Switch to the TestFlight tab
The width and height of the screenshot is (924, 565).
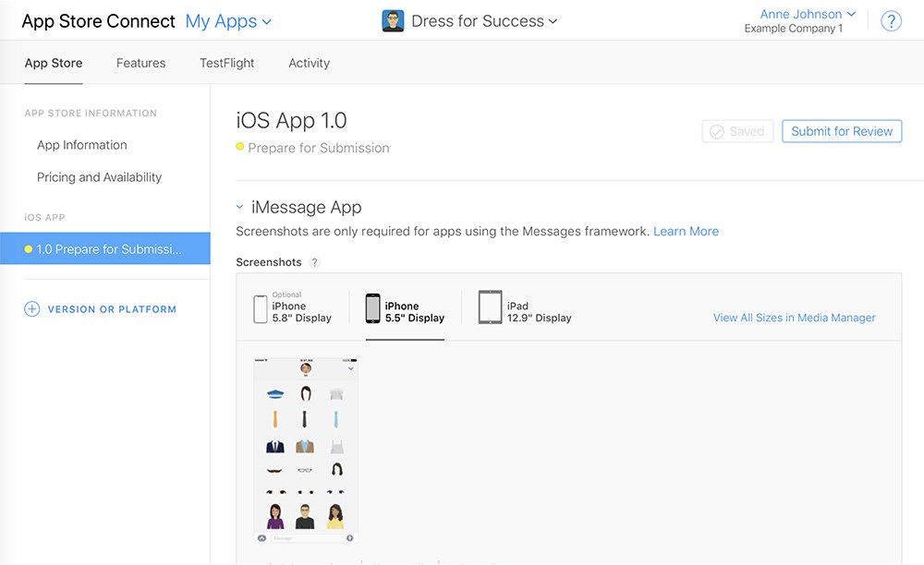(x=227, y=63)
